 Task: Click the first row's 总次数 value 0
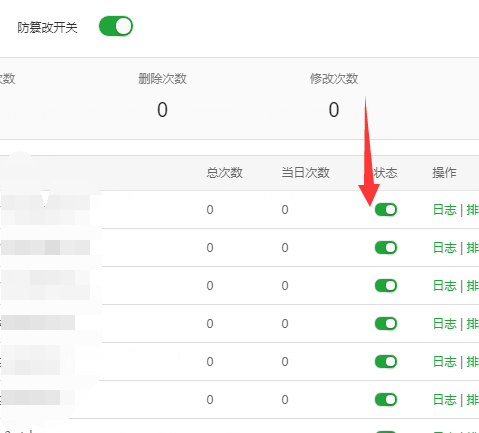[x=210, y=210]
